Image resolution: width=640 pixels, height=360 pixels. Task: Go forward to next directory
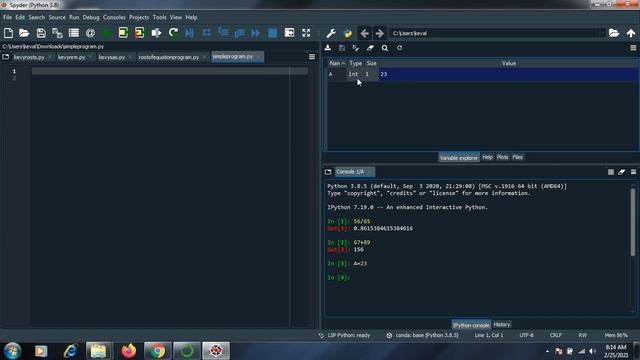[380, 33]
